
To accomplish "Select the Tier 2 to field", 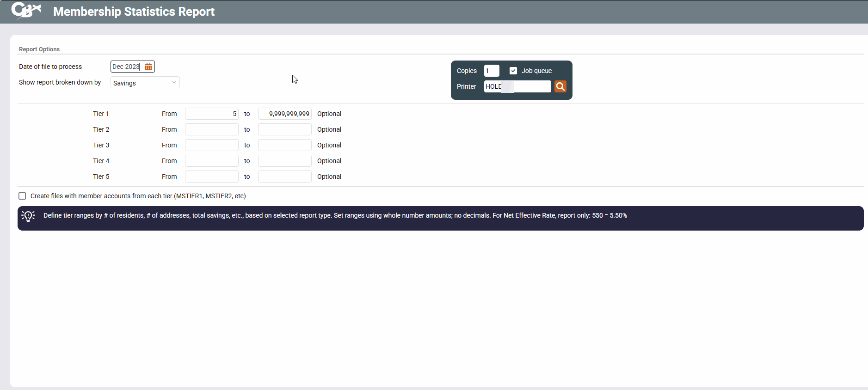I will click(x=284, y=129).
